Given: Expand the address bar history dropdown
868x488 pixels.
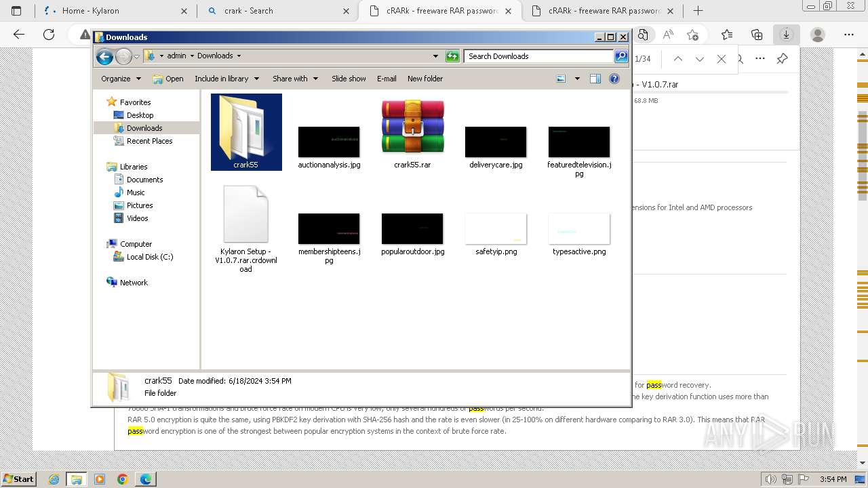Looking at the screenshot, I should [435, 56].
